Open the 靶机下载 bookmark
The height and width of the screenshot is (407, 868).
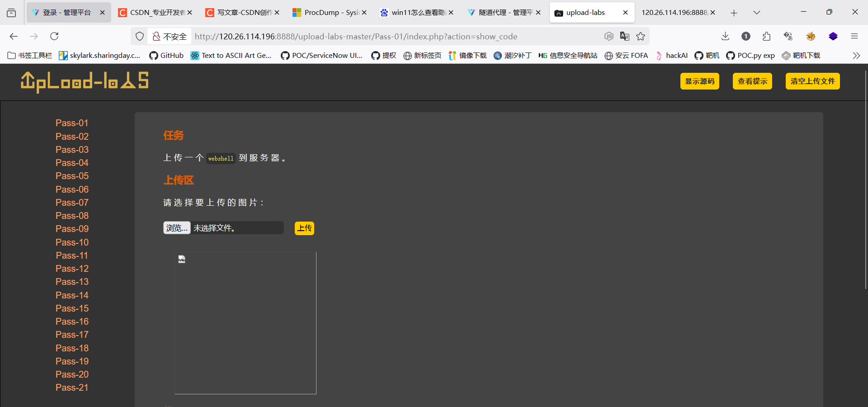(x=801, y=56)
